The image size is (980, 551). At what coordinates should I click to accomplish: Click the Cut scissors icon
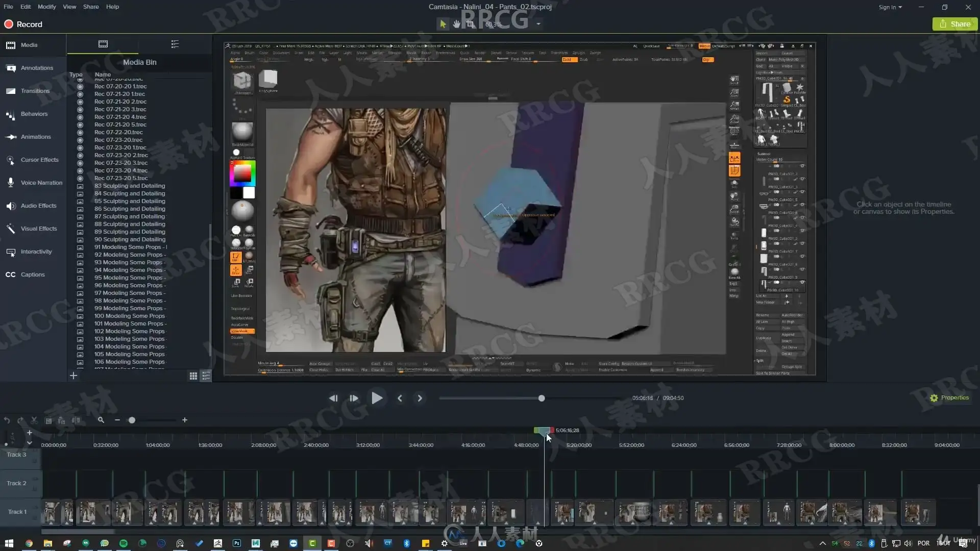[34, 420]
